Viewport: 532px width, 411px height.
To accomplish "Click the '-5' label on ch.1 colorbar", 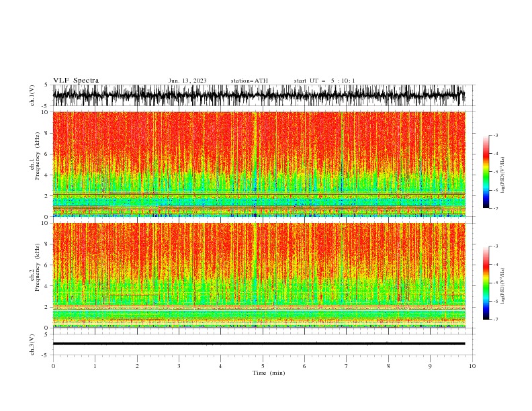I will point(495,172).
